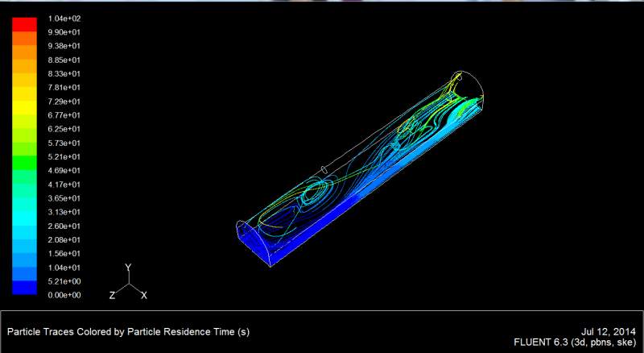Click the 5.21e+01 legend label
Viewport: 644px width, 353px height.
64,156
